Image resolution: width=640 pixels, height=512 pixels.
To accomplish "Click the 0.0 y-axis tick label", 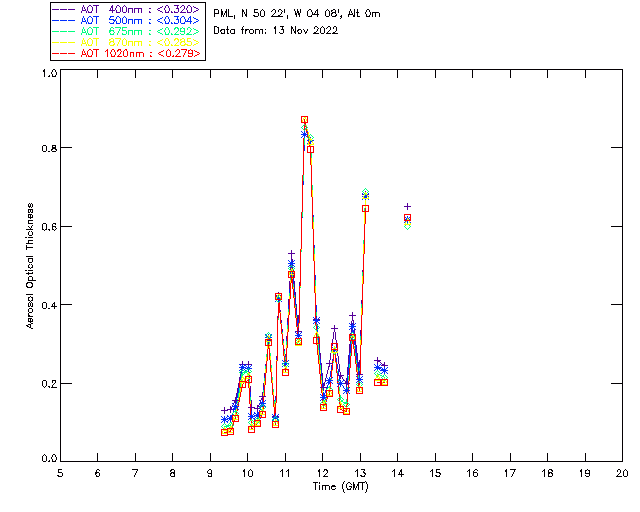I will tap(49, 459).
